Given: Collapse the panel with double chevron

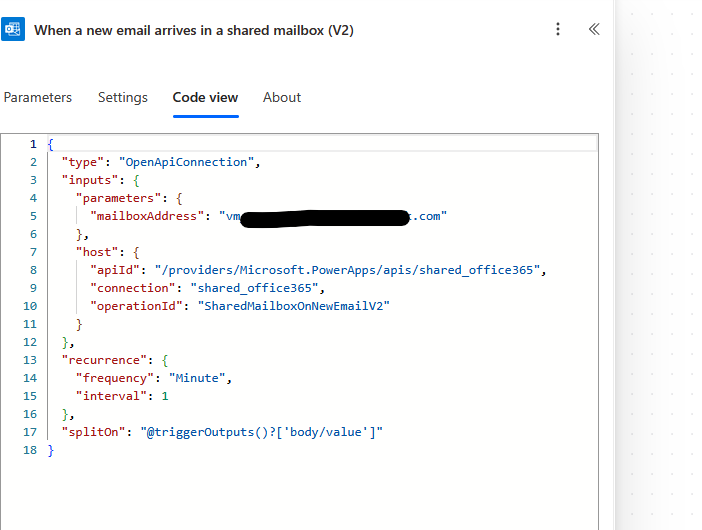Looking at the screenshot, I should (x=594, y=29).
